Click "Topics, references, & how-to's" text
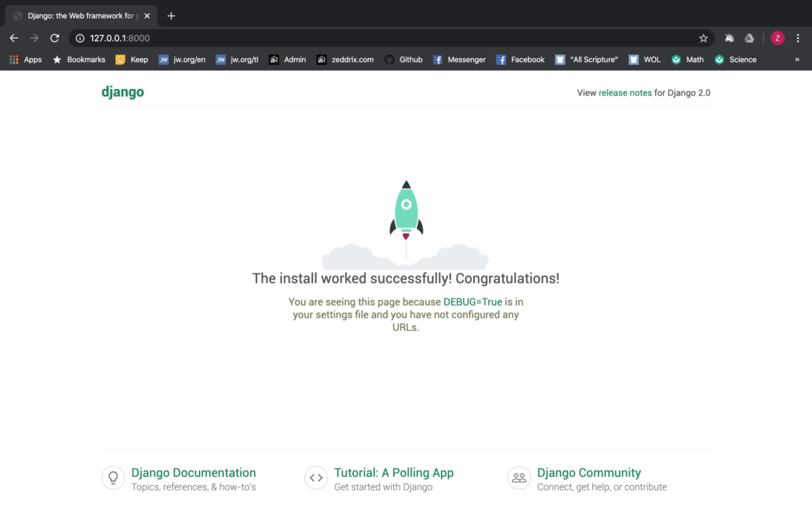Image resolution: width=812 pixels, height=508 pixels. [193, 487]
